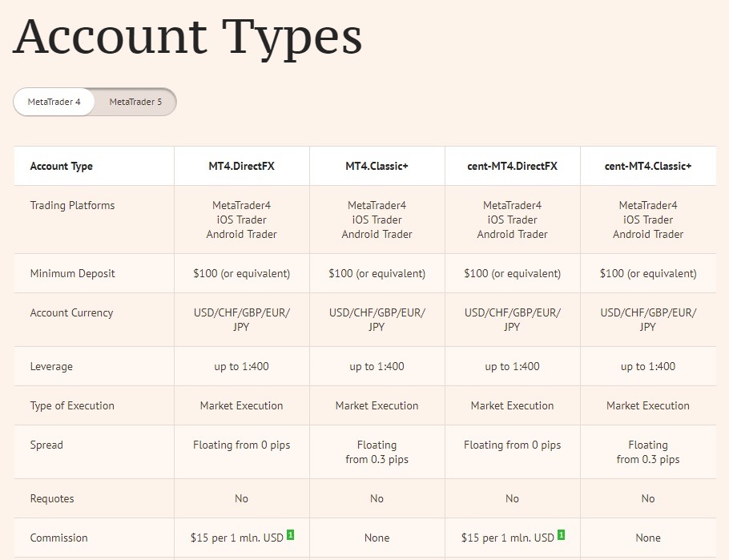Click Requotes value for MT4.Classic+

[x=377, y=498]
